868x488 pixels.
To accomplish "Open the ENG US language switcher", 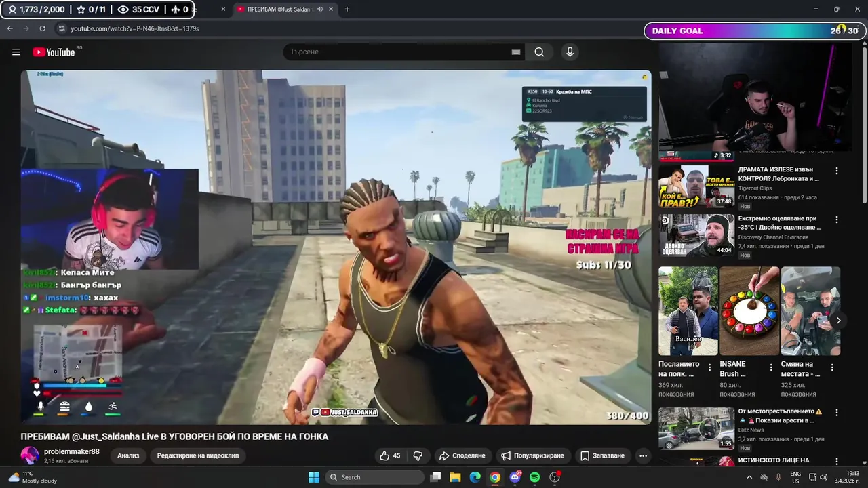I will coord(795,477).
